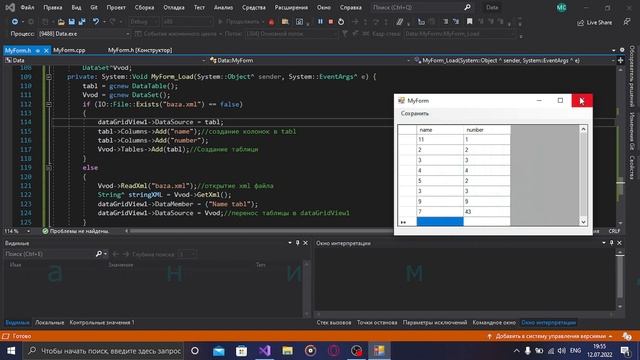Click the Windows Start button

[x=11, y=351]
